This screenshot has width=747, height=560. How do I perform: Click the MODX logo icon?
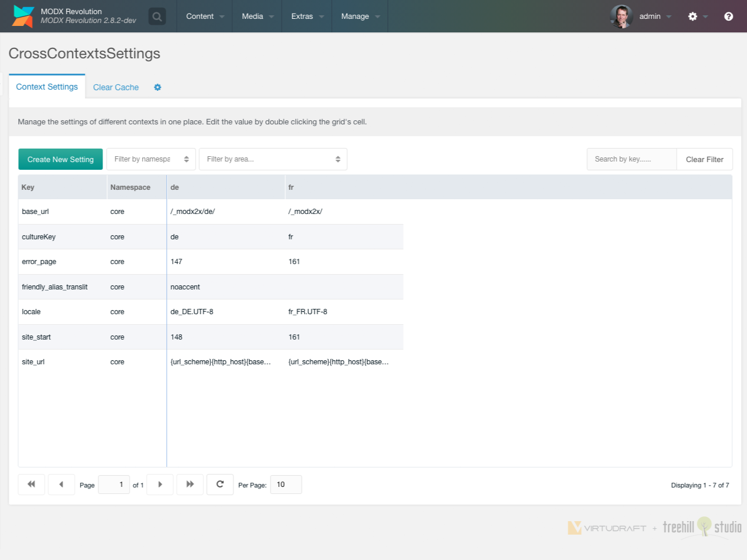coord(23,17)
